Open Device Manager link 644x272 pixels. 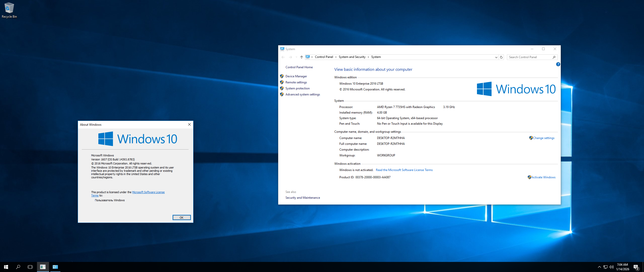[296, 76]
